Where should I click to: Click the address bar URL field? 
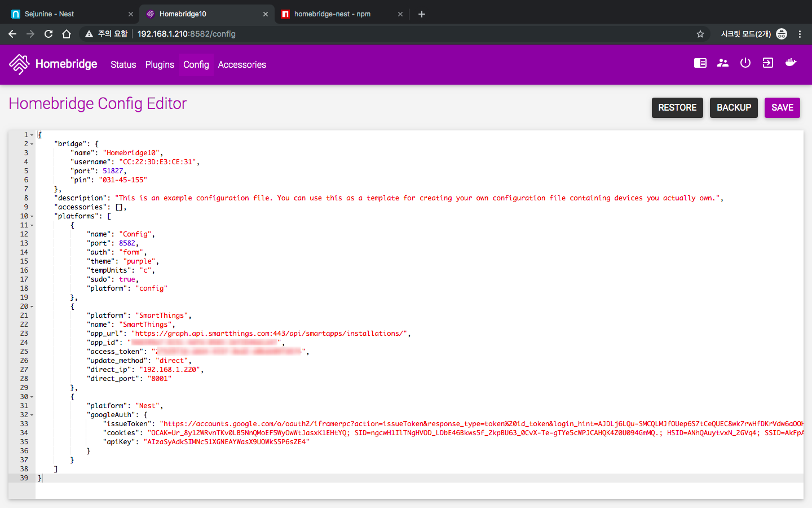(x=395, y=34)
